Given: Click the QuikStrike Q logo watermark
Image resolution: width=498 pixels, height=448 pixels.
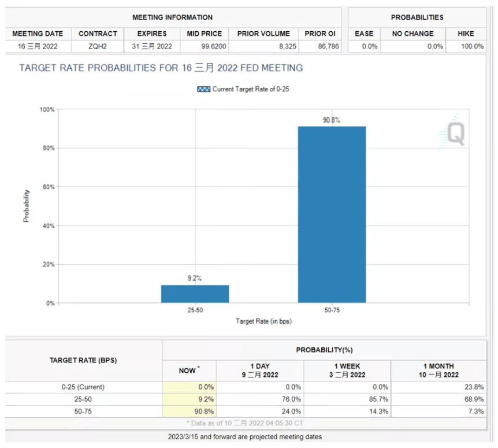Looking at the screenshot, I should [x=453, y=134].
